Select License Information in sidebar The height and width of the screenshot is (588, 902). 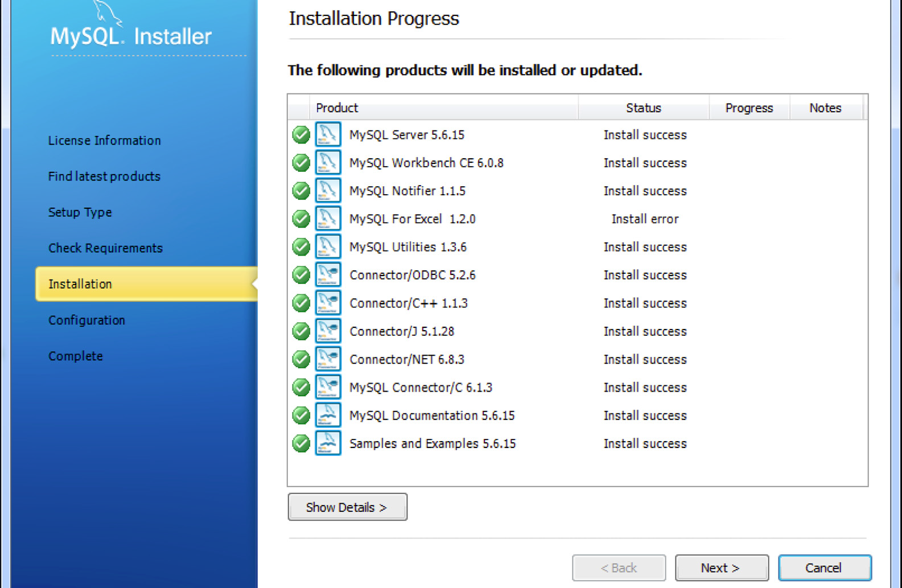pyautogui.click(x=104, y=141)
